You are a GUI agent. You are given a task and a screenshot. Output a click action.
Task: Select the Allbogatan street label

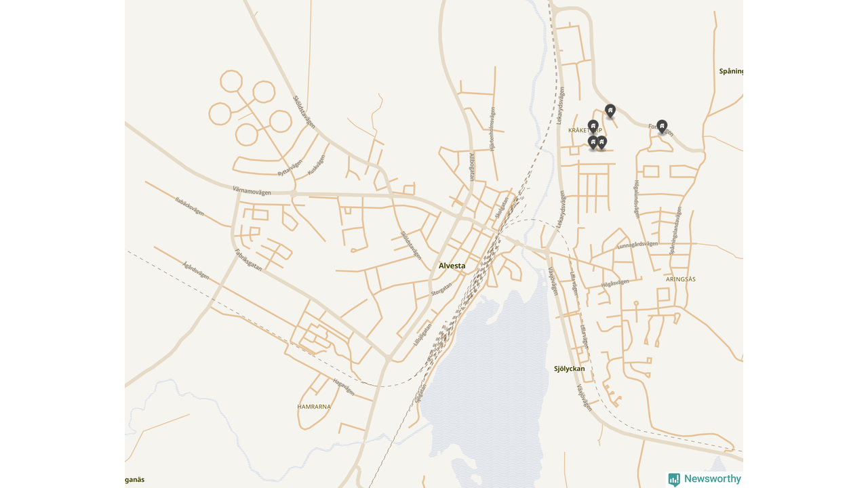click(x=473, y=167)
